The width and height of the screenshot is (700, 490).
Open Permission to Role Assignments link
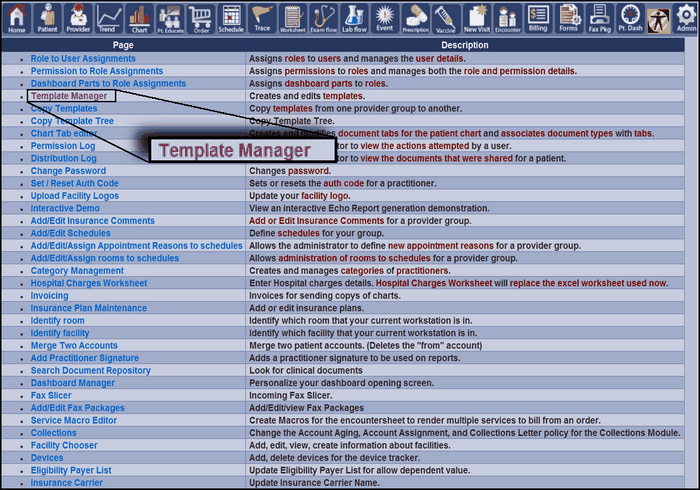click(97, 71)
